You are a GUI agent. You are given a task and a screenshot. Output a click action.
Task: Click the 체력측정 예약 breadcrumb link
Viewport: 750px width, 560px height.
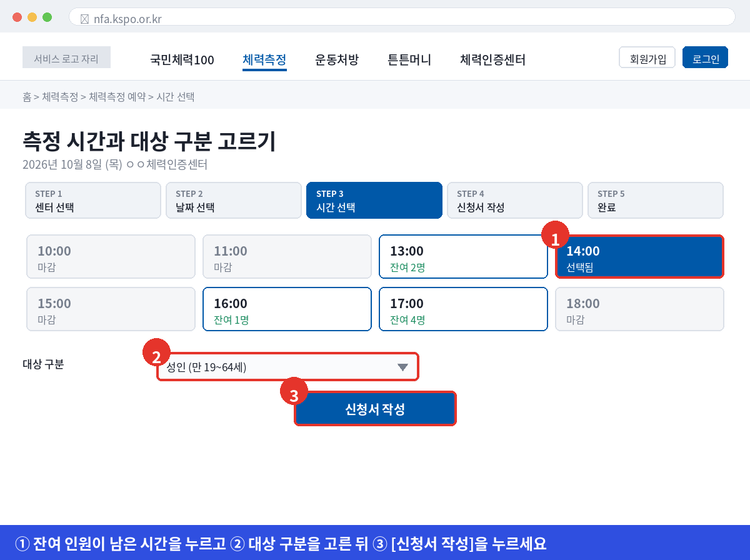pos(117,97)
